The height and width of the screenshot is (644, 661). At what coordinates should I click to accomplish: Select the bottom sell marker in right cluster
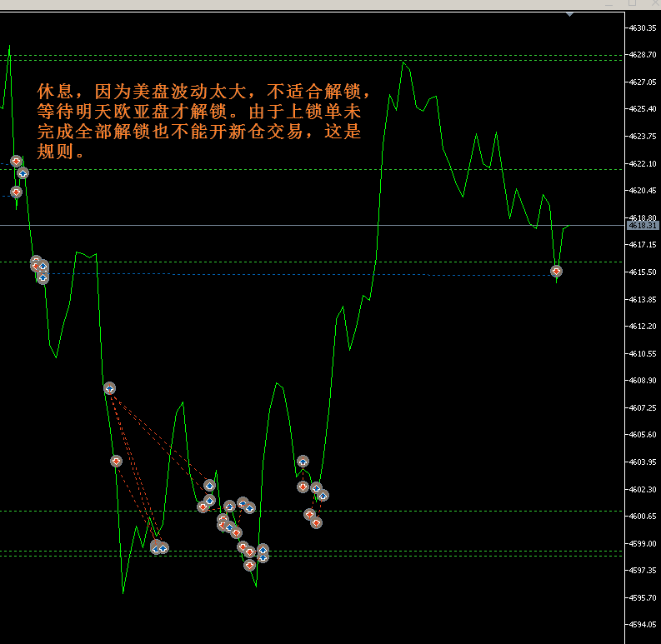coord(316,522)
